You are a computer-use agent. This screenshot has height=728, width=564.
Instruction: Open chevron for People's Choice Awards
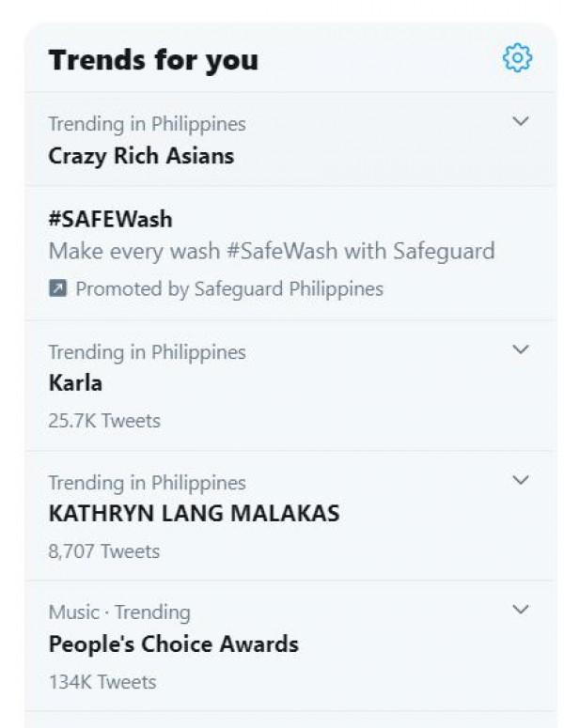click(521, 610)
